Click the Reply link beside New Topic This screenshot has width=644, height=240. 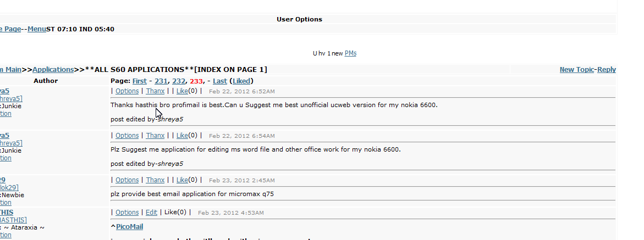607,69
